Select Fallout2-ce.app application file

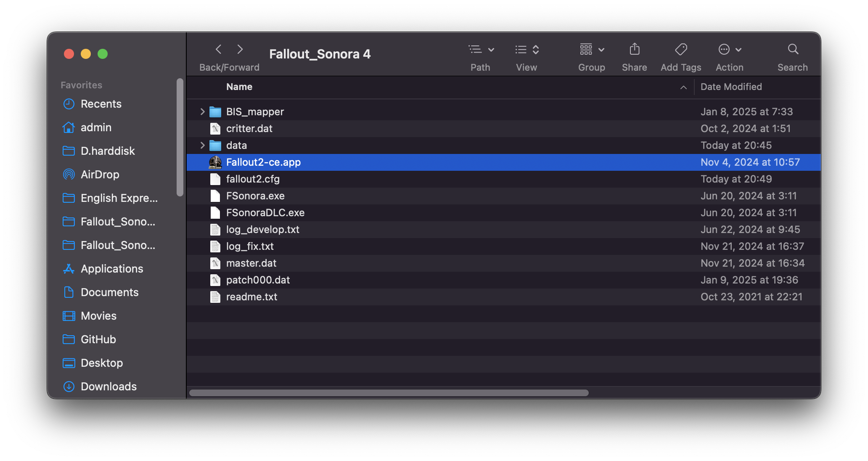point(264,162)
